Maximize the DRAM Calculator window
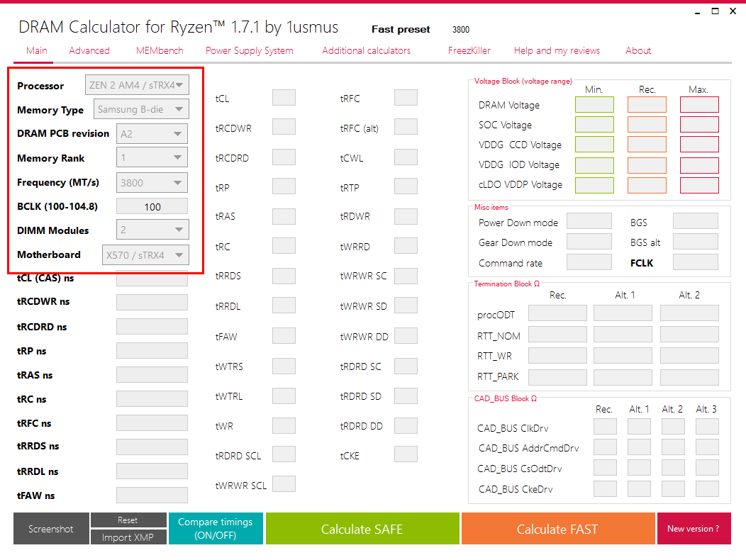The width and height of the screenshot is (746, 560). coord(715,11)
